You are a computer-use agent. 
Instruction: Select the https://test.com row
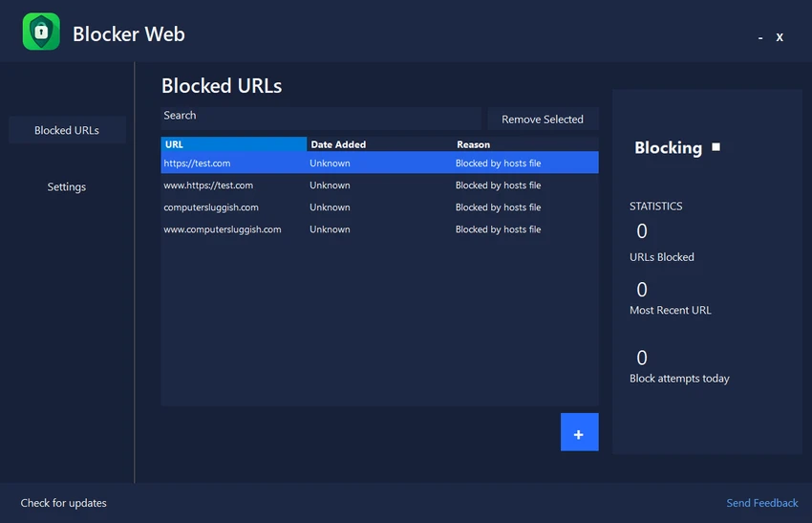pos(379,163)
